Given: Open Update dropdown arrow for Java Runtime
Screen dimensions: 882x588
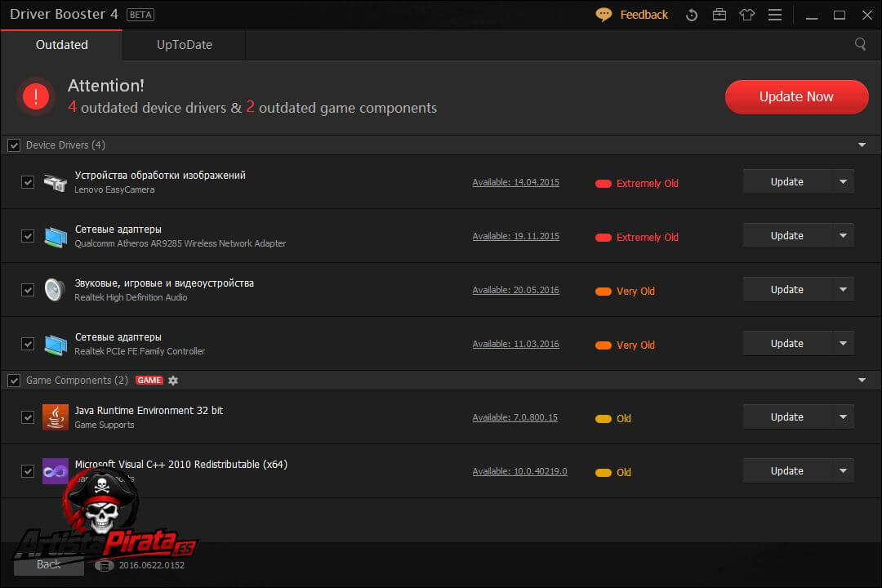Looking at the screenshot, I should coord(843,417).
